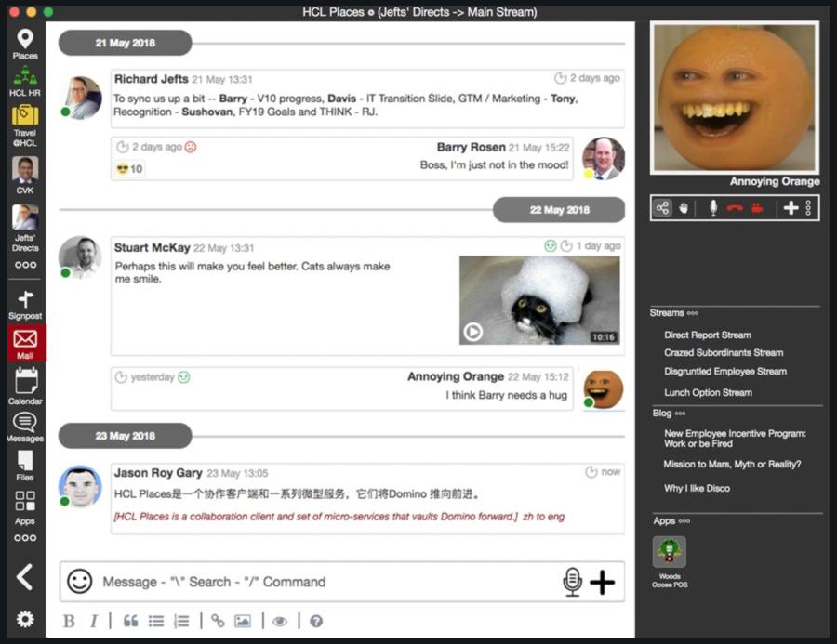The height and width of the screenshot is (644, 837).
Task: Hang up the call
Action: coord(735,208)
